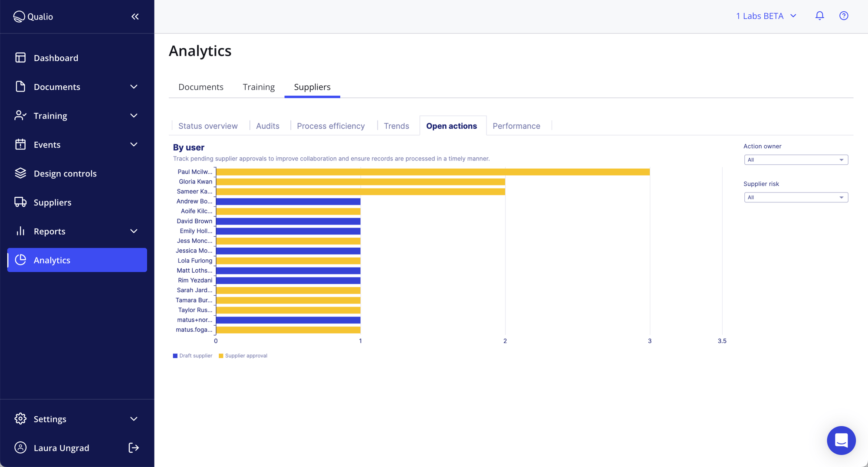This screenshot has width=868, height=467.
Task: Select the Design controls icon
Action: pyautogui.click(x=20, y=173)
